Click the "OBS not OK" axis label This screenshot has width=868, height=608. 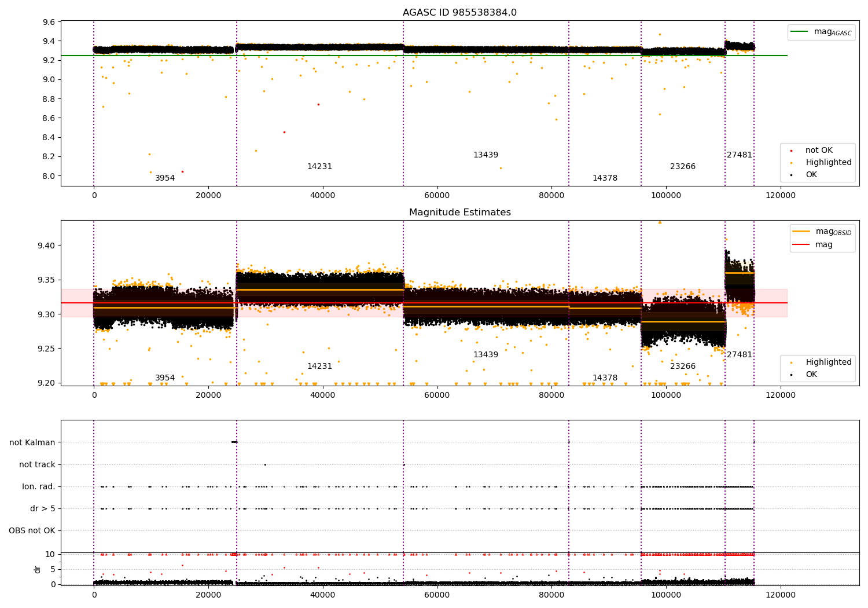(x=32, y=530)
